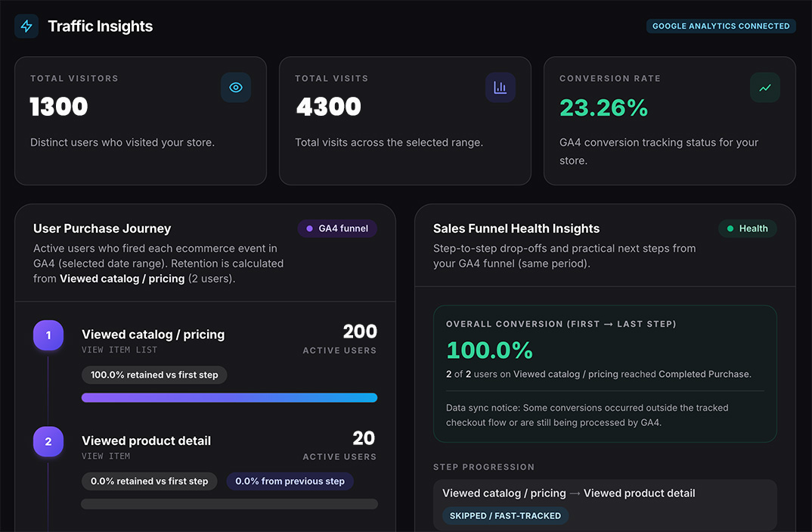Click the eye icon on Total Visitors card
The height and width of the screenshot is (532, 812).
coord(235,87)
